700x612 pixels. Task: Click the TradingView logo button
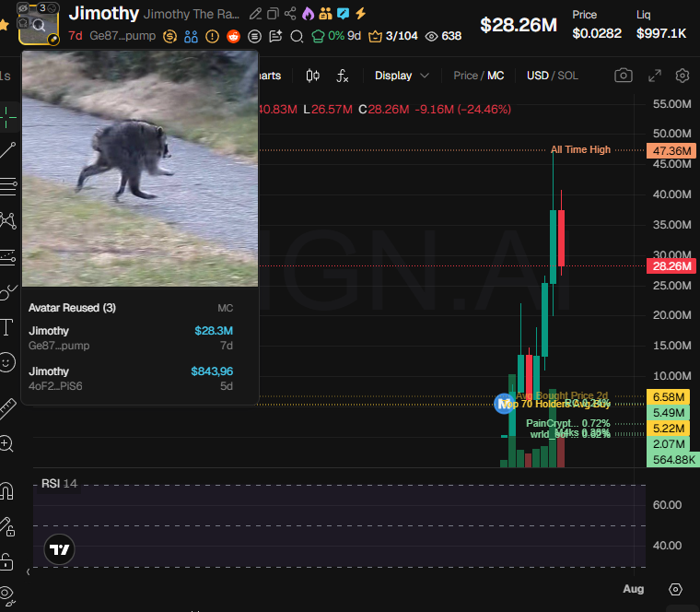pos(59,549)
